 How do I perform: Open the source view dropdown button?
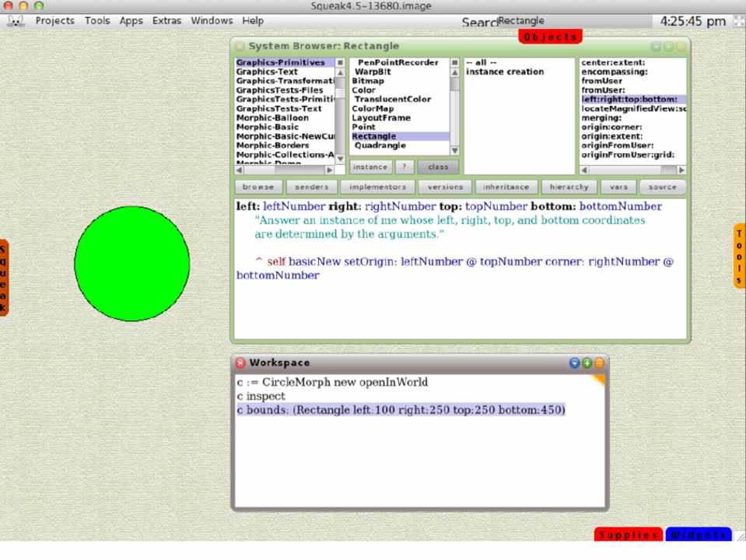tap(663, 187)
